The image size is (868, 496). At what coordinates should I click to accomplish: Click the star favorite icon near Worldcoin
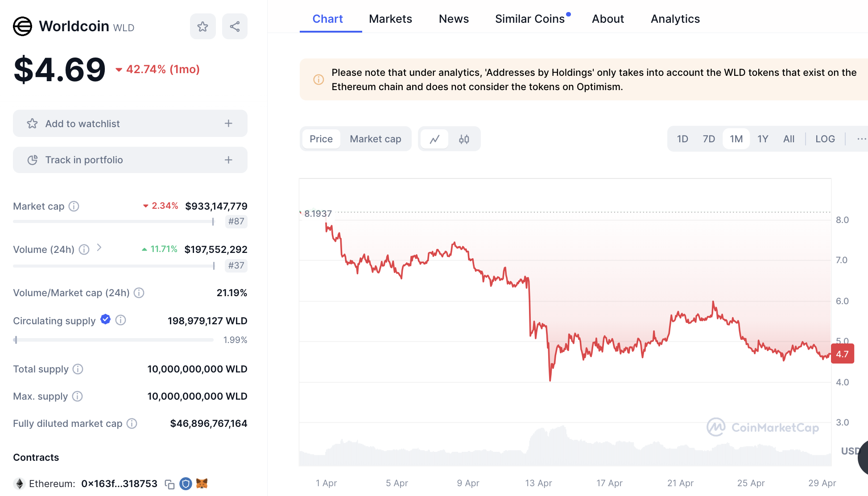pyautogui.click(x=203, y=26)
